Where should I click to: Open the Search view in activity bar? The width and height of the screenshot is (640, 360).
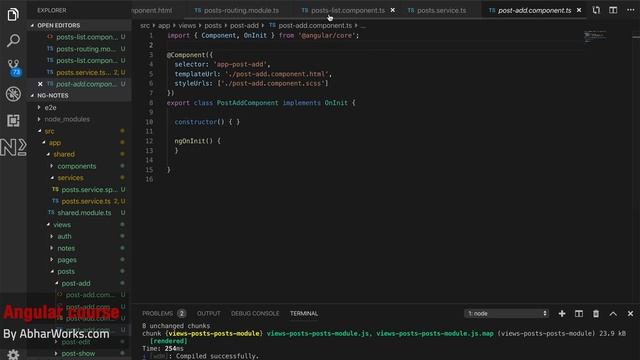13,40
